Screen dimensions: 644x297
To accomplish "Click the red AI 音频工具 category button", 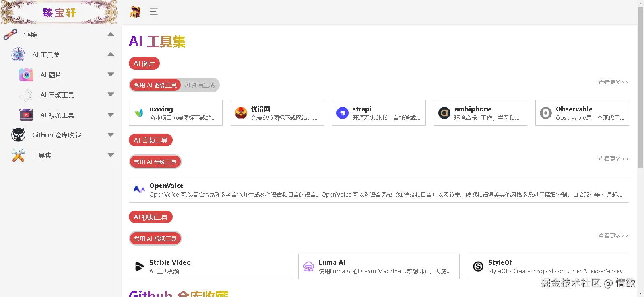I will [151, 140].
